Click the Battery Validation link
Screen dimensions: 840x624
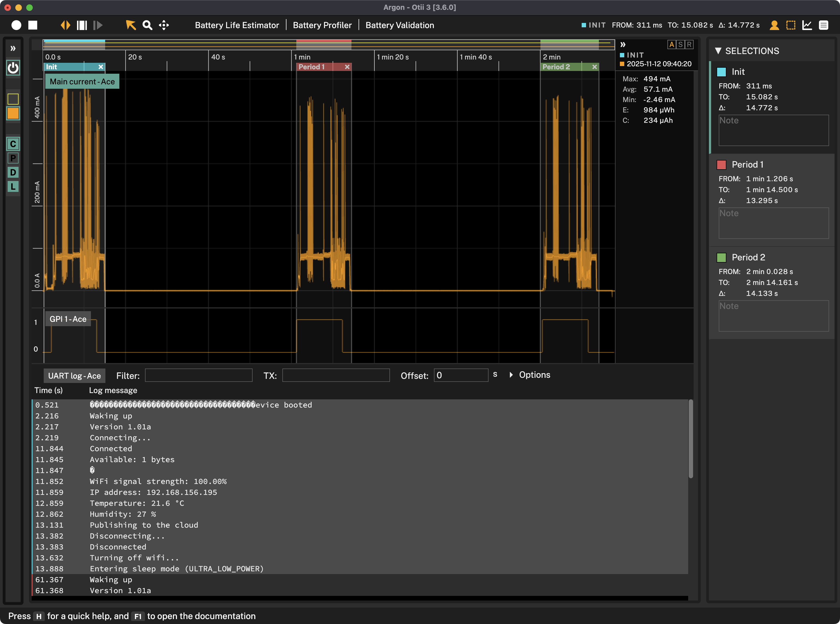tap(400, 25)
